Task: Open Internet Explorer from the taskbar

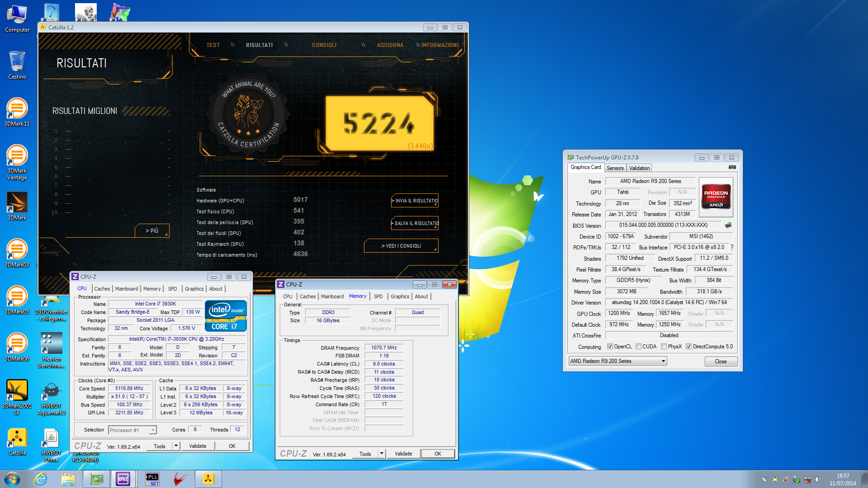Action: click(41, 479)
